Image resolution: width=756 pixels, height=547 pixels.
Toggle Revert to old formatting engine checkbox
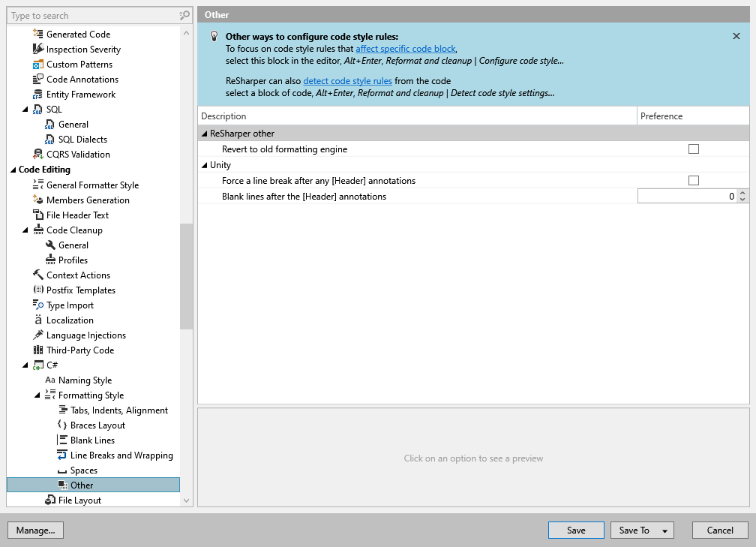coord(693,149)
